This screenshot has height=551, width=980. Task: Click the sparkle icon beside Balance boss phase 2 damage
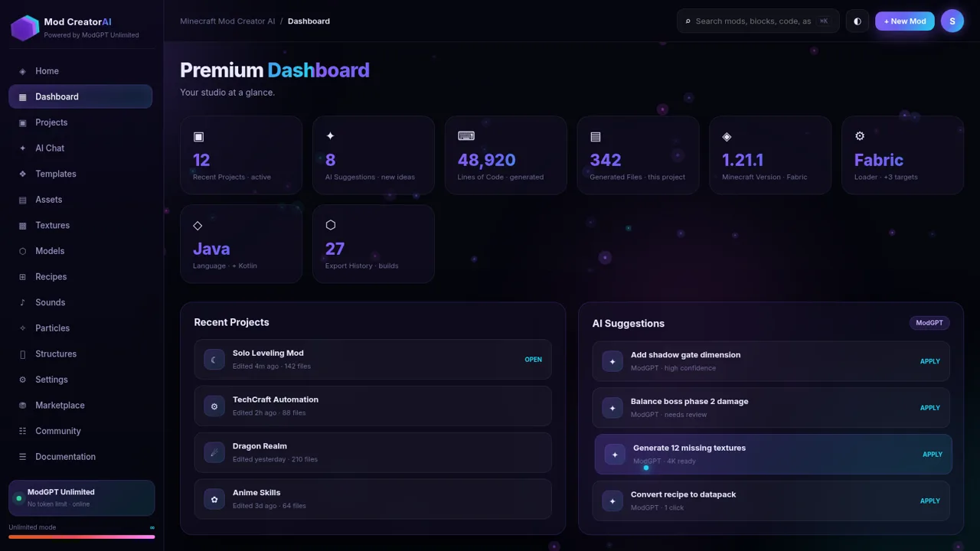(612, 408)
